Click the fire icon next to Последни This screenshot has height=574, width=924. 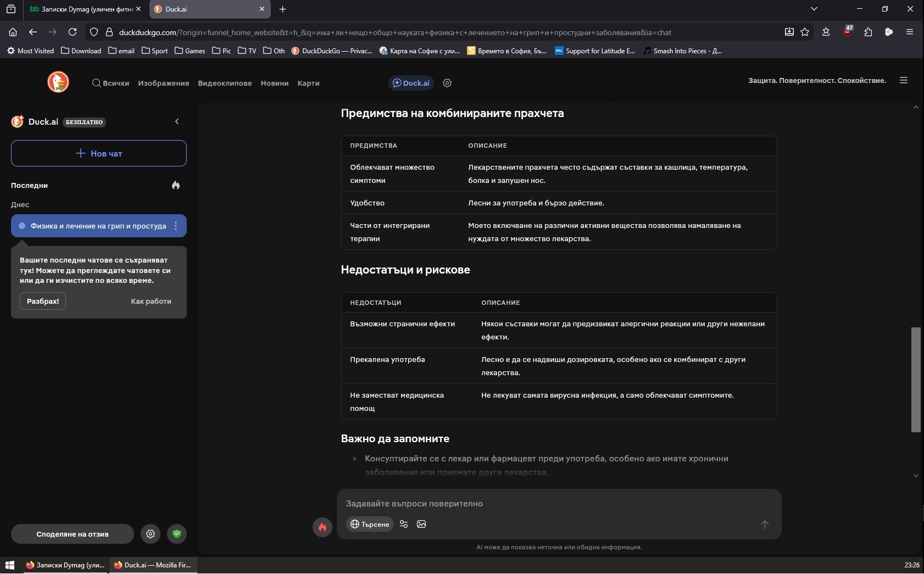pyautogui.click(x=176, y=185)
